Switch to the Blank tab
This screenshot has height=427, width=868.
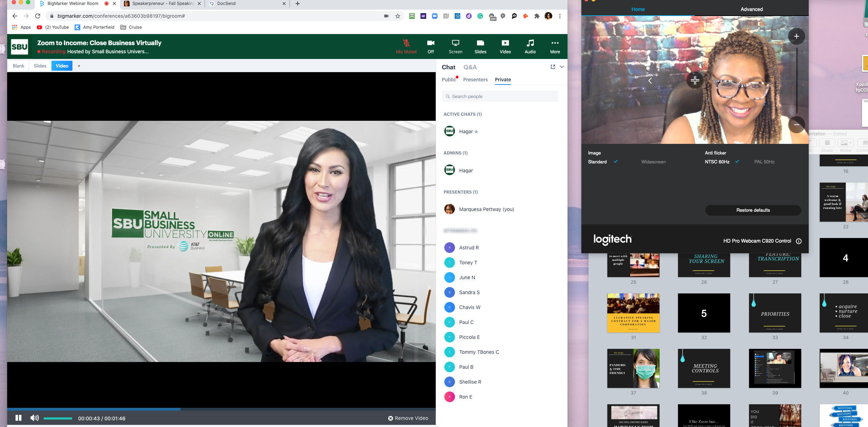click(x=18, y=66)
